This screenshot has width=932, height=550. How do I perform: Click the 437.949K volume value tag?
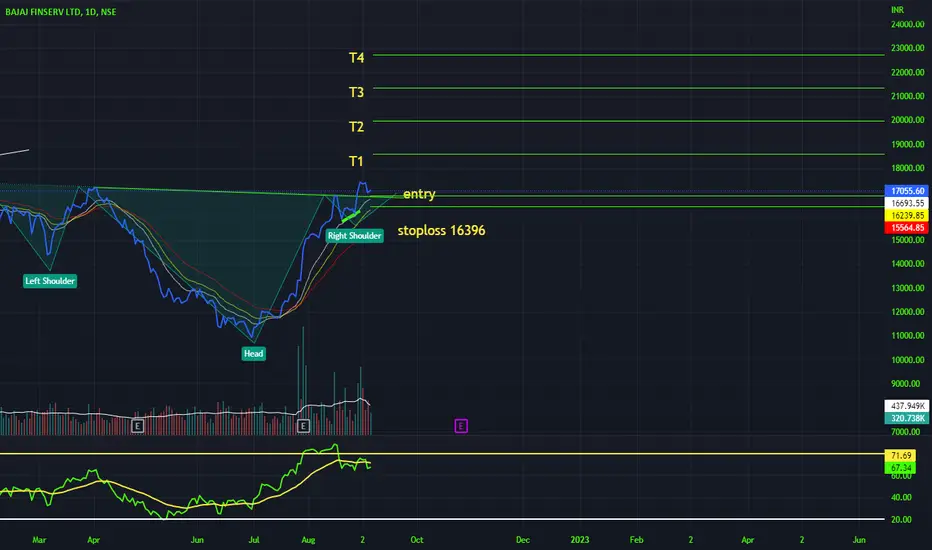907,406
